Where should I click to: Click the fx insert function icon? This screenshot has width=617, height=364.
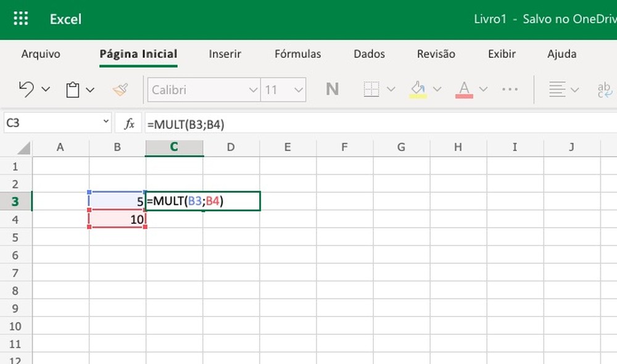pos(128,123)
